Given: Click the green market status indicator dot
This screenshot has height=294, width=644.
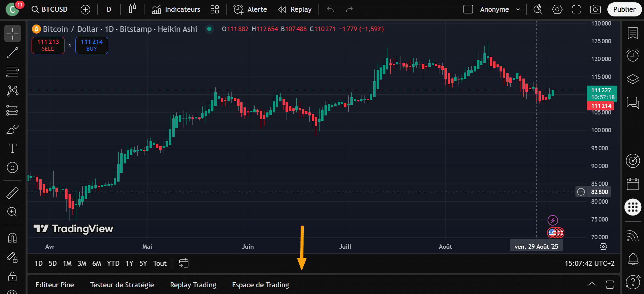Looking at the screenshot, I should (x=209, y=29).
